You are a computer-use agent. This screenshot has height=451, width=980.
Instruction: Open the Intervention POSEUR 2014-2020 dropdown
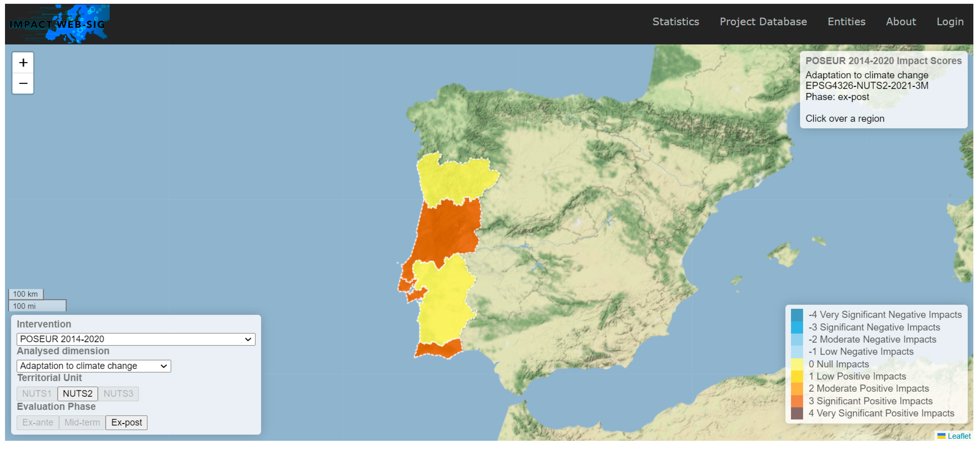tap(136, 339)
